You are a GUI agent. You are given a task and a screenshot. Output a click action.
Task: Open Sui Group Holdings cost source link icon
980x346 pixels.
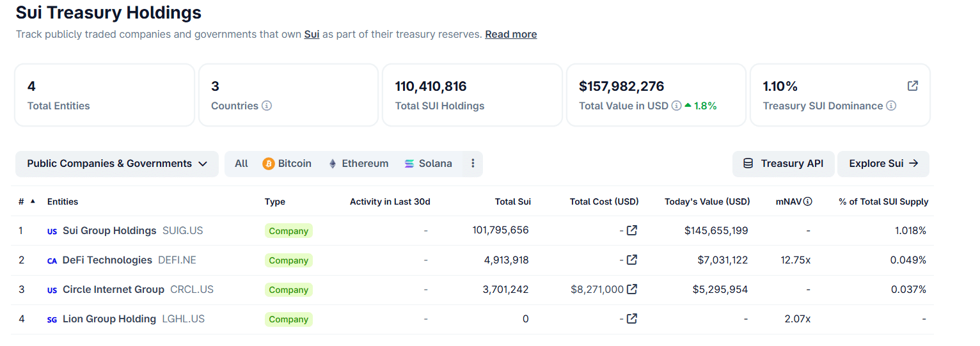click(632, 230)
